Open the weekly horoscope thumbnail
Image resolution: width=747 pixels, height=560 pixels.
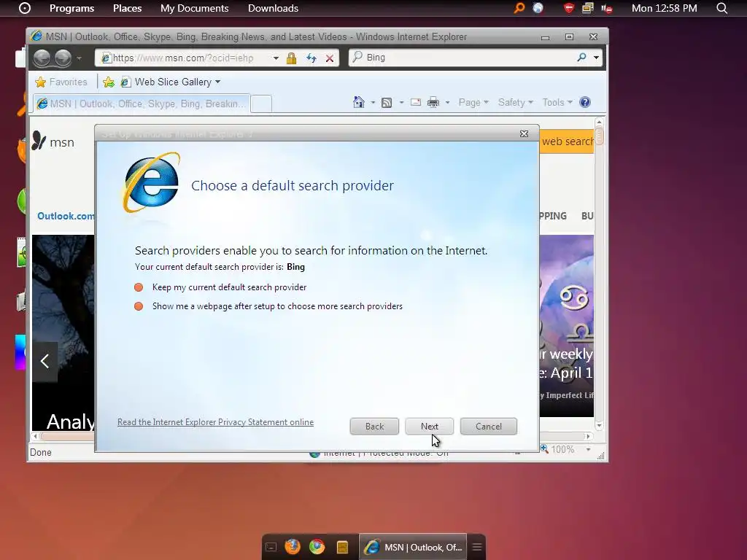(566, 326)
